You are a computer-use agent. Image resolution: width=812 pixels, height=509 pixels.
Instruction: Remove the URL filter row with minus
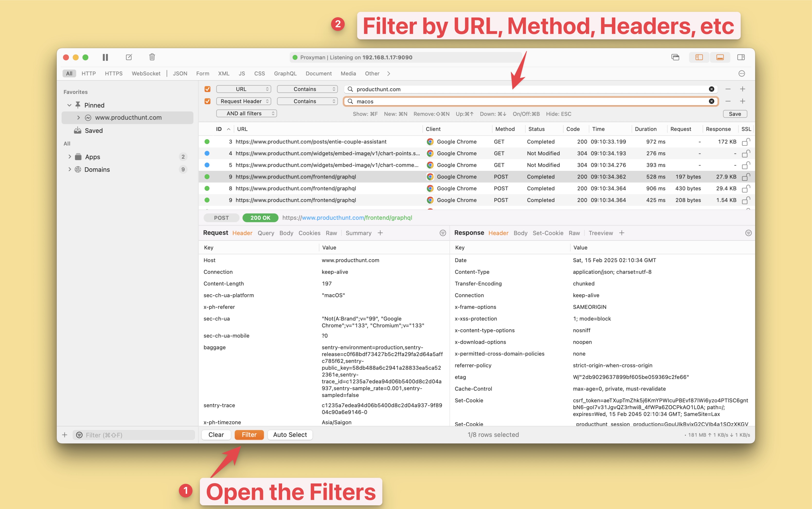pos(728,89)
